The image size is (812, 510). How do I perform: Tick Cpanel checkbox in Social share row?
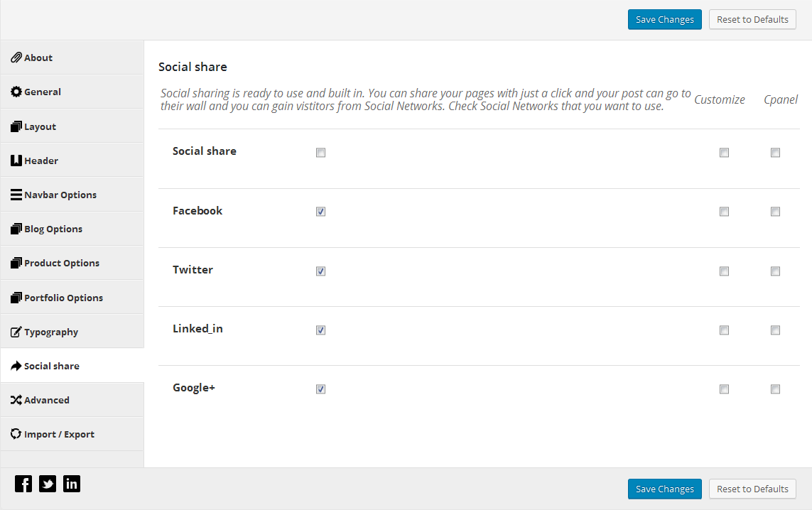pos(775,152)
